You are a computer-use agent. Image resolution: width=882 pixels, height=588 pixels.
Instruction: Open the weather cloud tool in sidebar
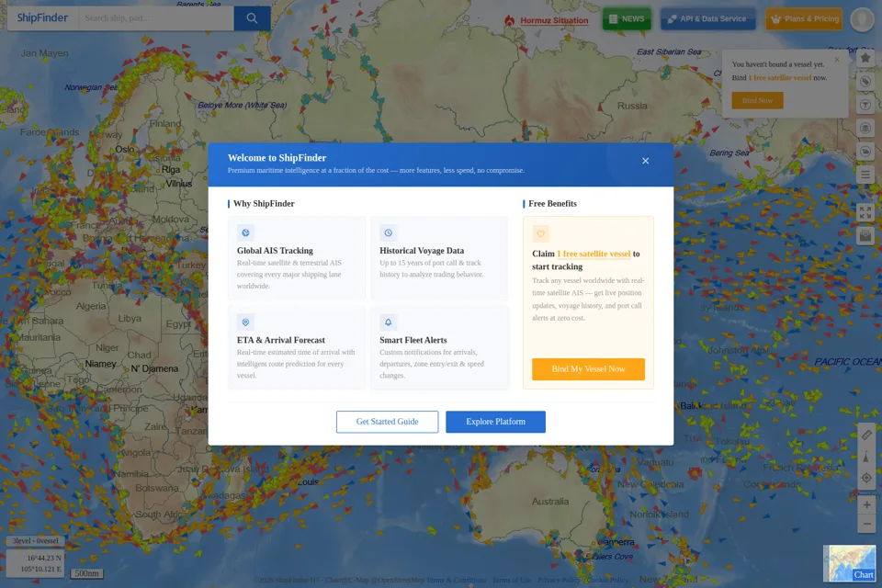pos(865,152)
